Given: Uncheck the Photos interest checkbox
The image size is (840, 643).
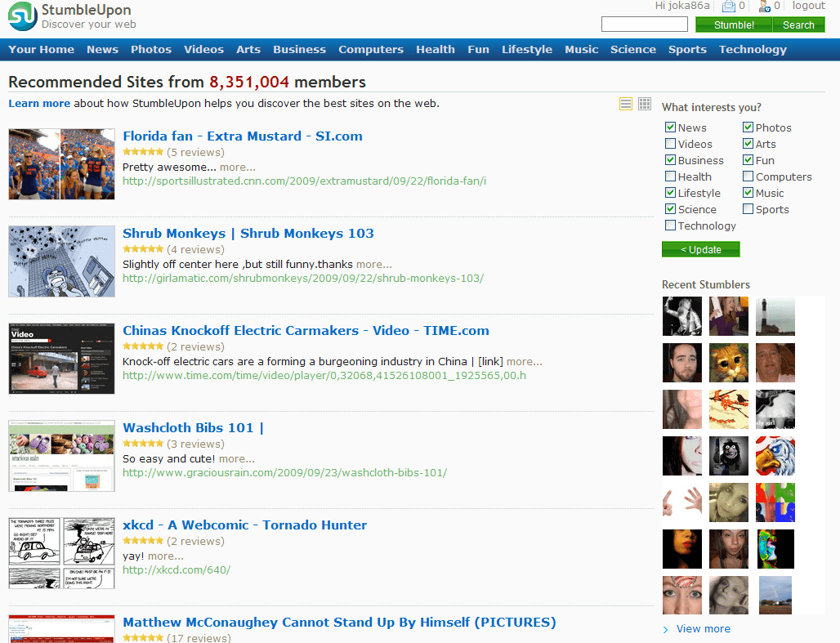Looking at the screenshot, I should point(748,127).
